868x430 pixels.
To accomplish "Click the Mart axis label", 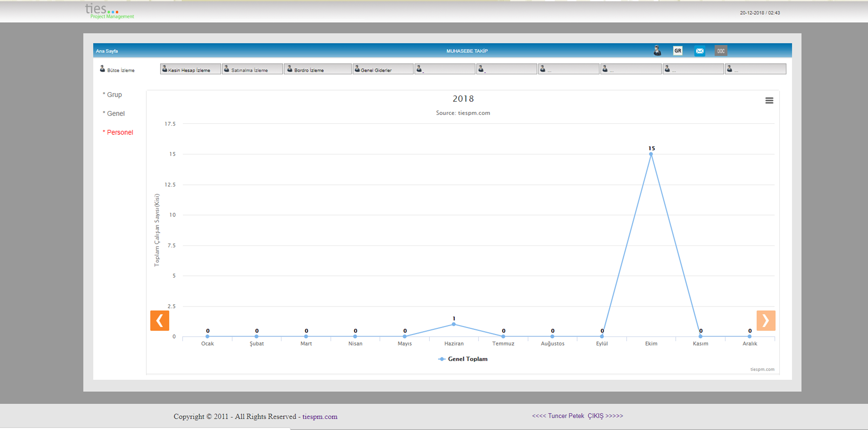I will [x=306, y=344].
